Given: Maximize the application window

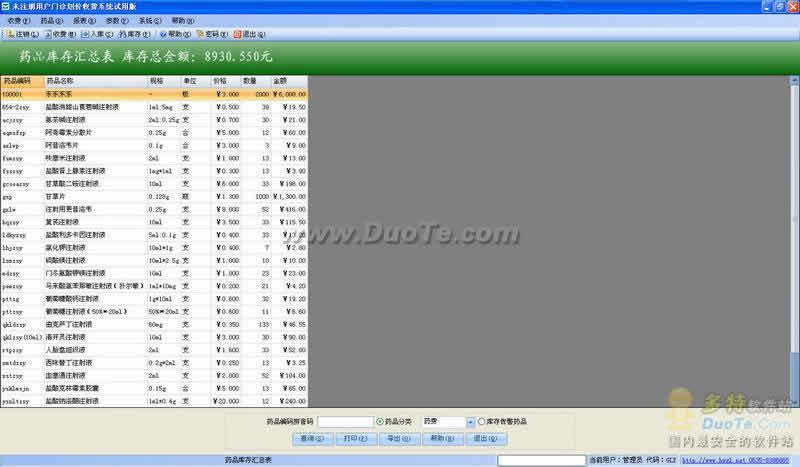Looking at the screenshot, I should 780,7.
